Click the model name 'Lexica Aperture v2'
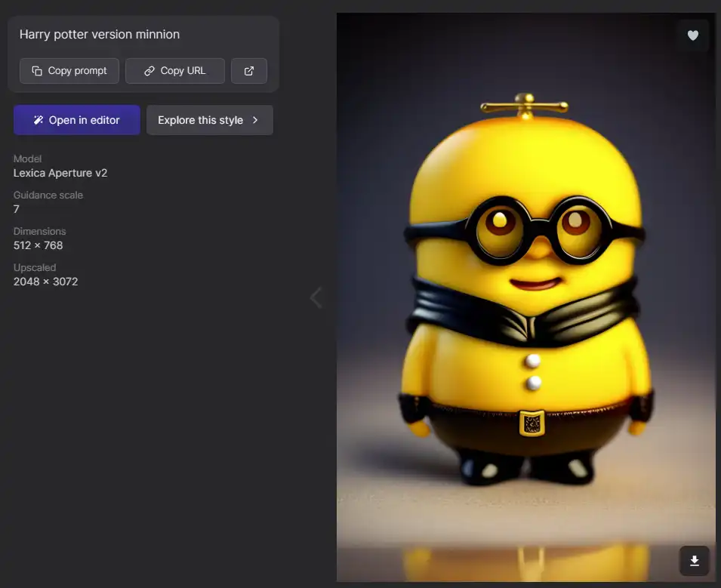This screenshot has height=588, width=721. click(60, 173)
